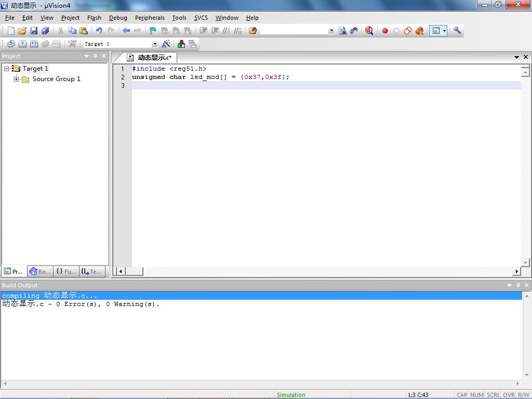532x399 pixels.
Task: Open the Find in Files icon
Action: click(x=253, y=31)
